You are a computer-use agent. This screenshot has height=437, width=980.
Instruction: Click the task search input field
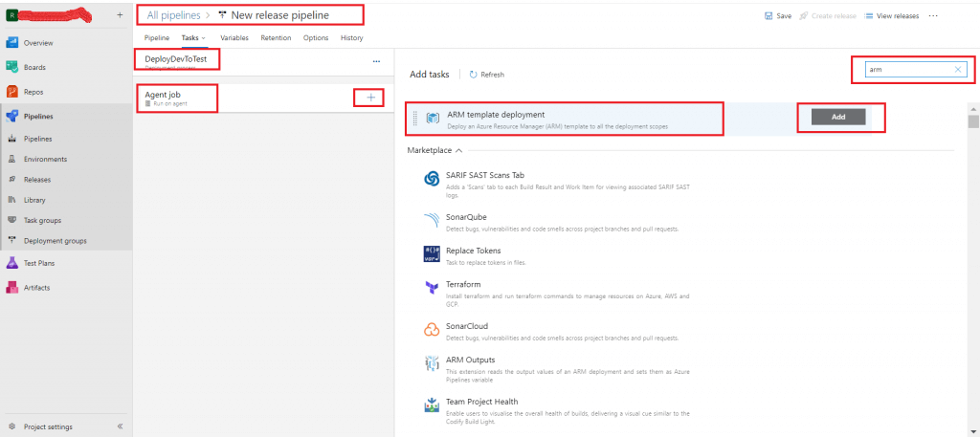tap(907, 70)
